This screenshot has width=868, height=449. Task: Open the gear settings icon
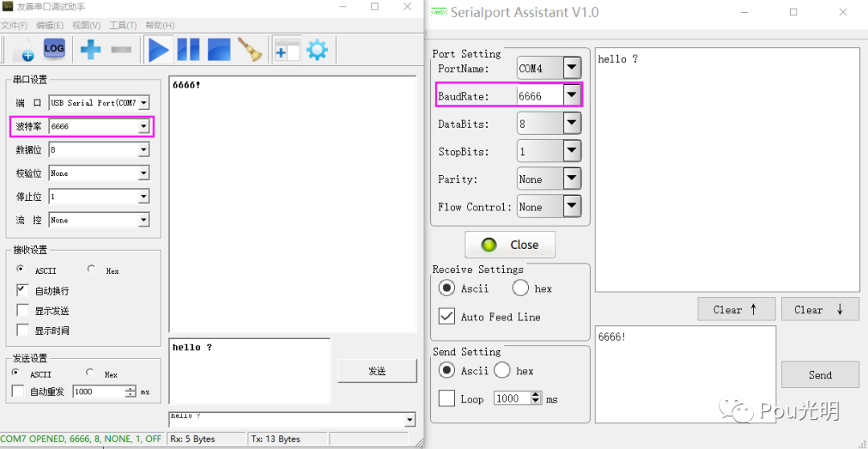[317, 50]
